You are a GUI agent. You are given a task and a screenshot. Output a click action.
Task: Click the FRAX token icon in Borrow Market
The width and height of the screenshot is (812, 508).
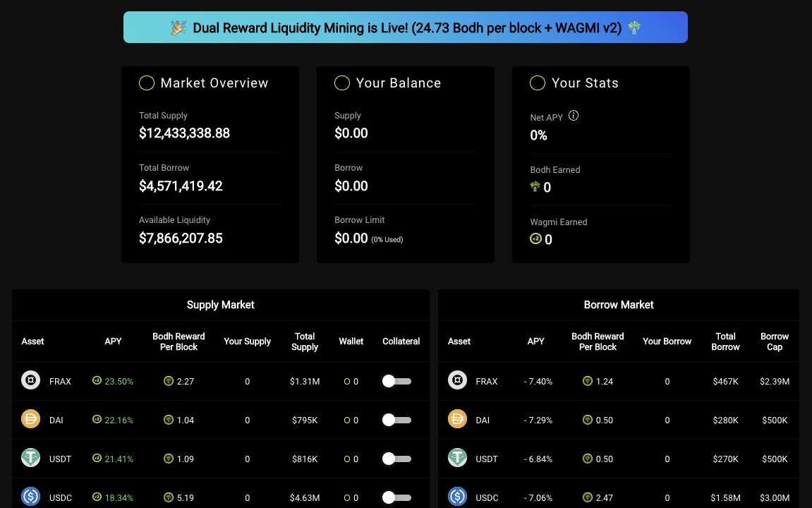pyautogui.click(x=457, y=381)
